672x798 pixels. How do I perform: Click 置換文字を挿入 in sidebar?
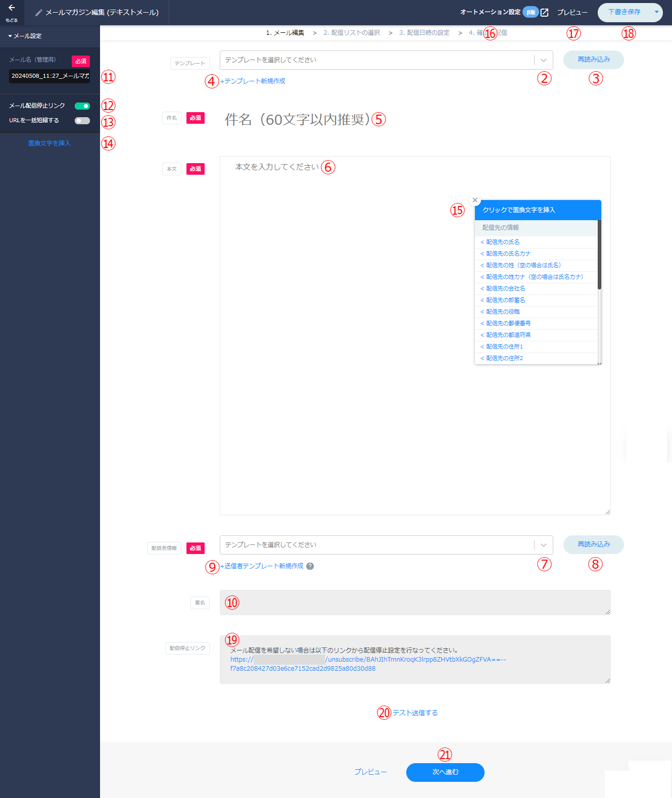pyautogui.click(x=49, y=143)
